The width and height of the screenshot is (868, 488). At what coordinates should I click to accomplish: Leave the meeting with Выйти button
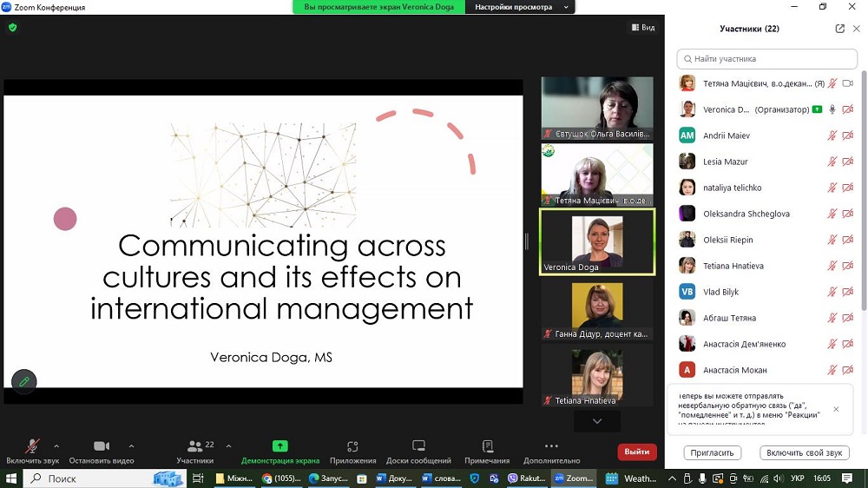[636, 452]
